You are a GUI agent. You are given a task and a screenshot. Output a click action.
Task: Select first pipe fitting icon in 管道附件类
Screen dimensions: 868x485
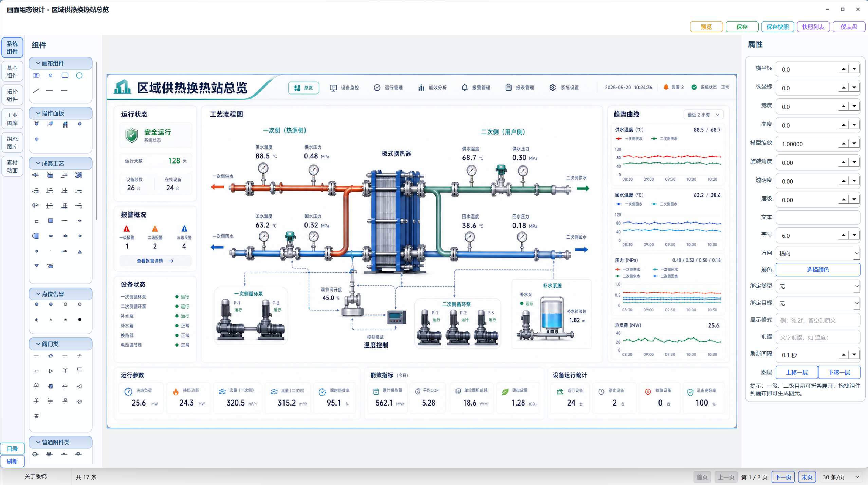point(35,454)
